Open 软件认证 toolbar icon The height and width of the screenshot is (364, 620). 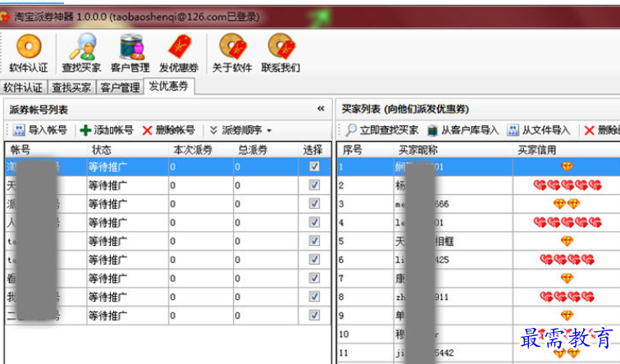click(29, 53)
